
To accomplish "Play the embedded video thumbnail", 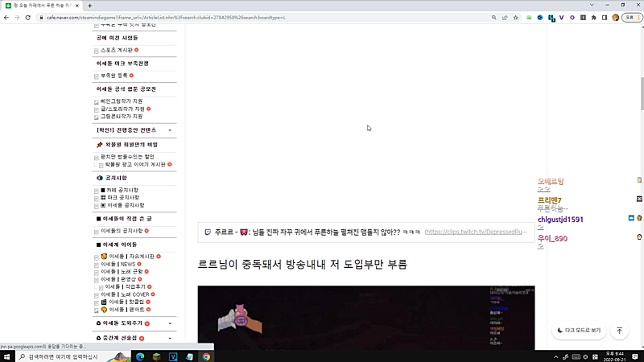I will coord(366,318).
